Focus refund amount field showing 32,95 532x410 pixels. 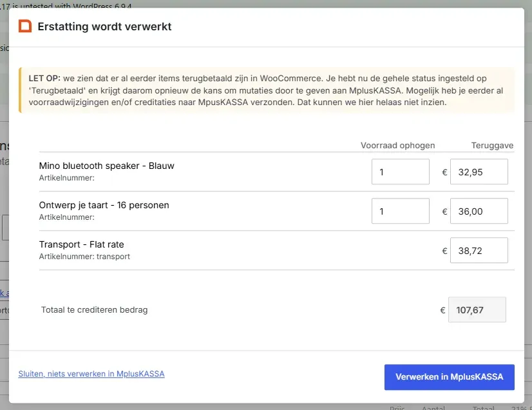pyautogui.click(x=479, y=171)
